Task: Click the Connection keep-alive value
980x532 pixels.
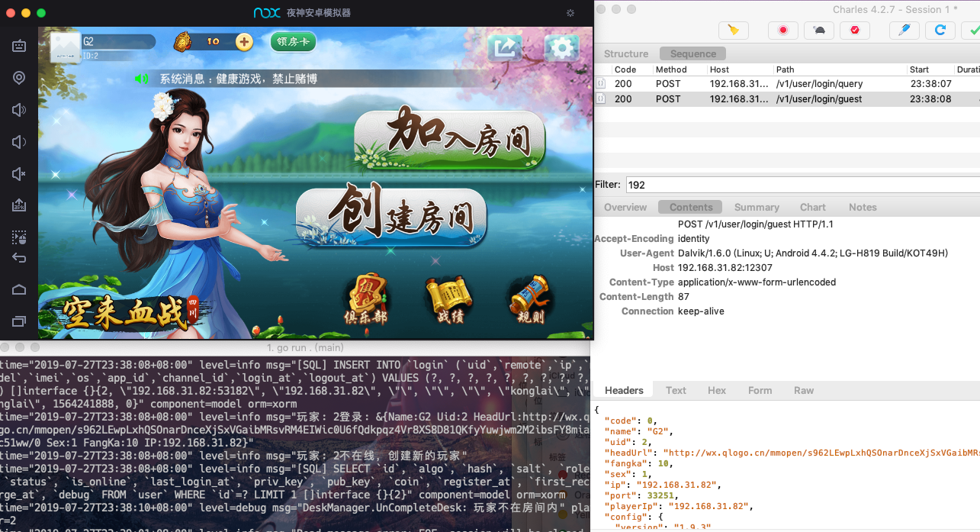Action: pyautogui.click(x=701, y=311)
